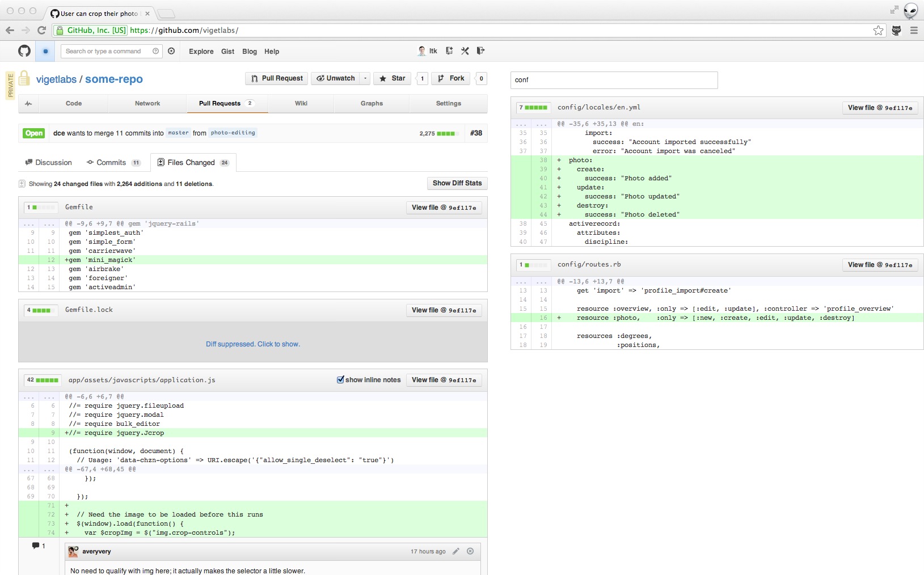Go back with the browser back arrow
Image resolution: width=924 pixels, height=575 pixels.
coord(10,31)
